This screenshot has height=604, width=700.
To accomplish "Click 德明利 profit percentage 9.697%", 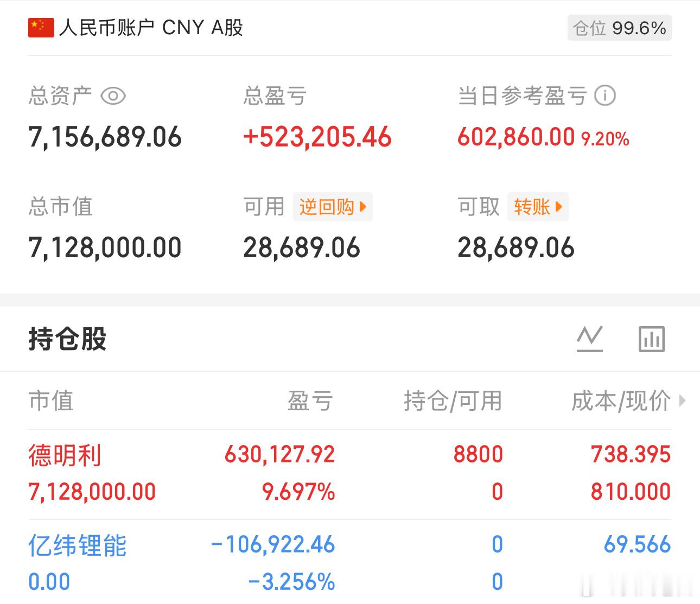I will click(x=298, y=492).
